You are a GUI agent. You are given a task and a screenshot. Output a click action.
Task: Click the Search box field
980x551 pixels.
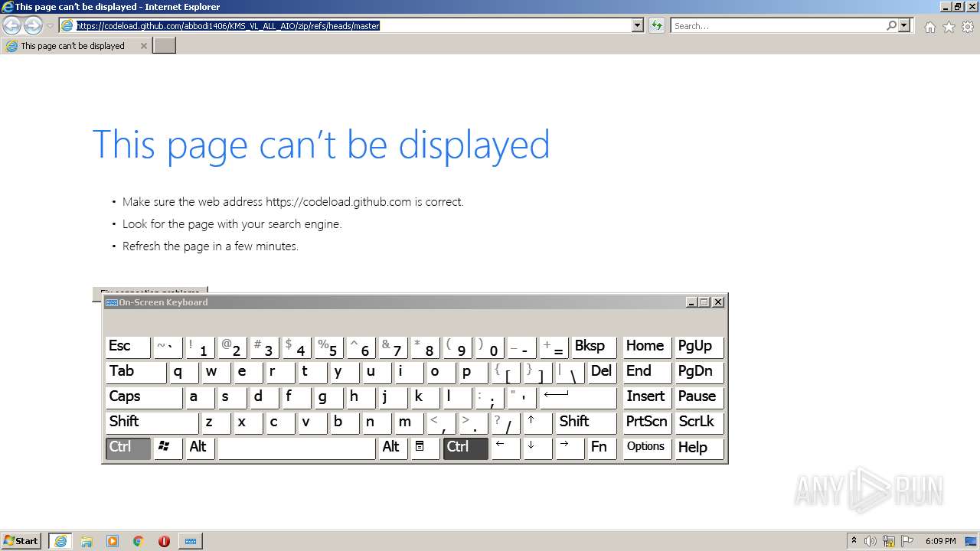pyautogui.click(x=778, y=25)
